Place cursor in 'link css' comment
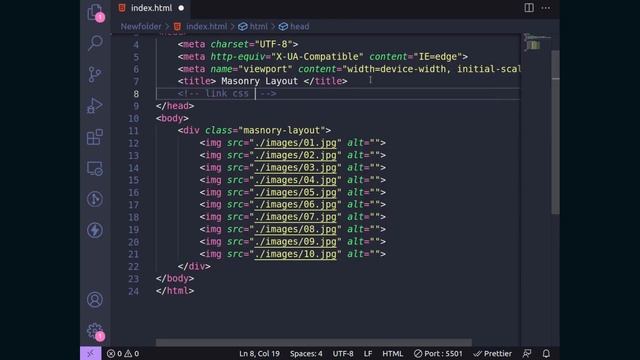The height and width of the screenshot is (360, 640). click(227, 93)
